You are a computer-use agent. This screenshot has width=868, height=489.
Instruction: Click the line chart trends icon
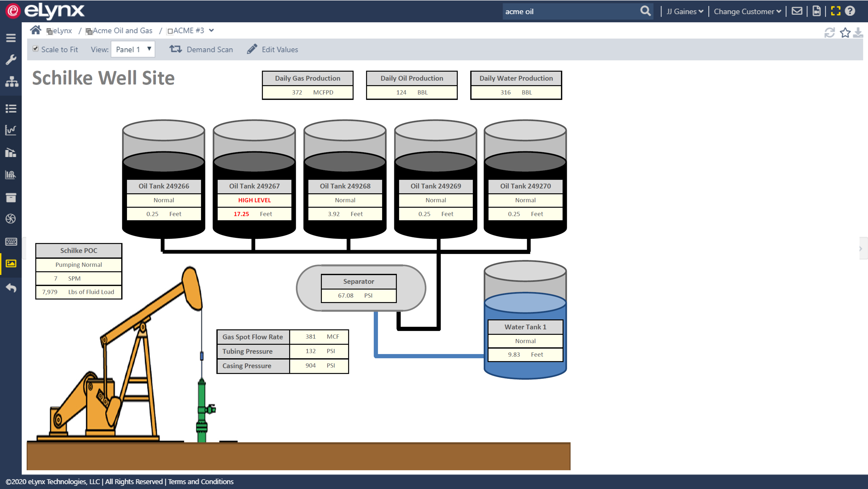click(11, 130)
